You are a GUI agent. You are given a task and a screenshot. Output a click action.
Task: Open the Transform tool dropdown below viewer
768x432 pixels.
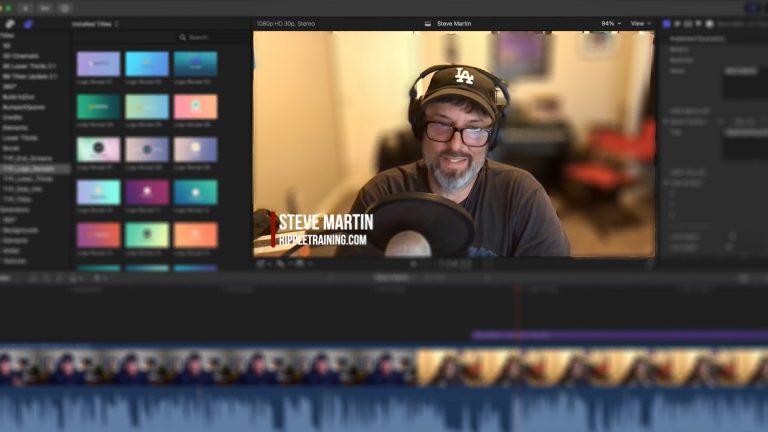coord(264,264)
